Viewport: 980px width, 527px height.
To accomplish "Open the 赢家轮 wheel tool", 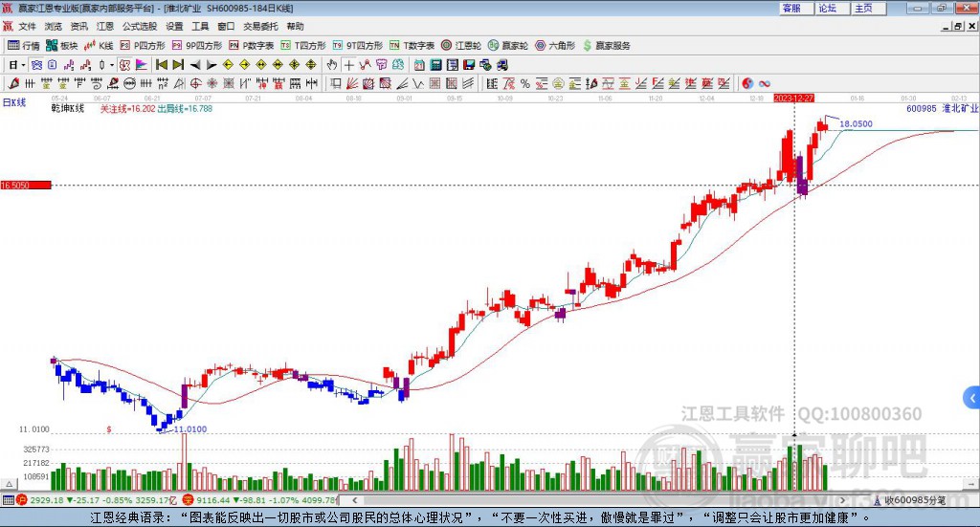I will coord(508,46).
